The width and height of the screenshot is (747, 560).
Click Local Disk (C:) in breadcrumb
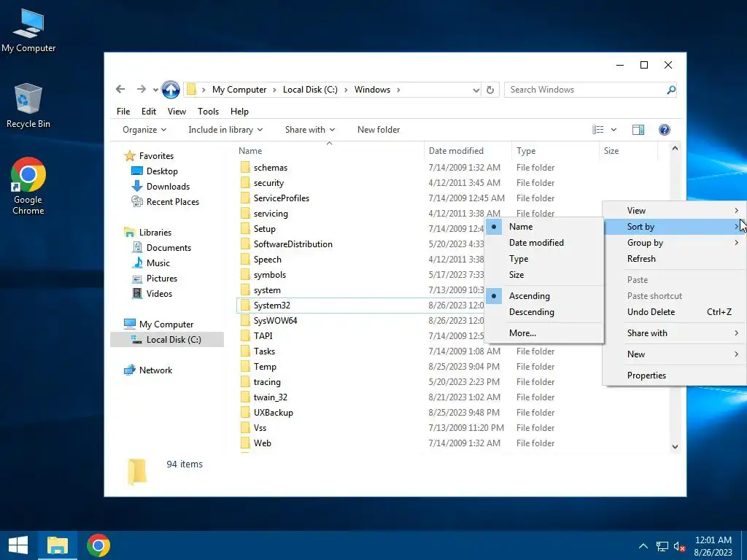[310, 90]
